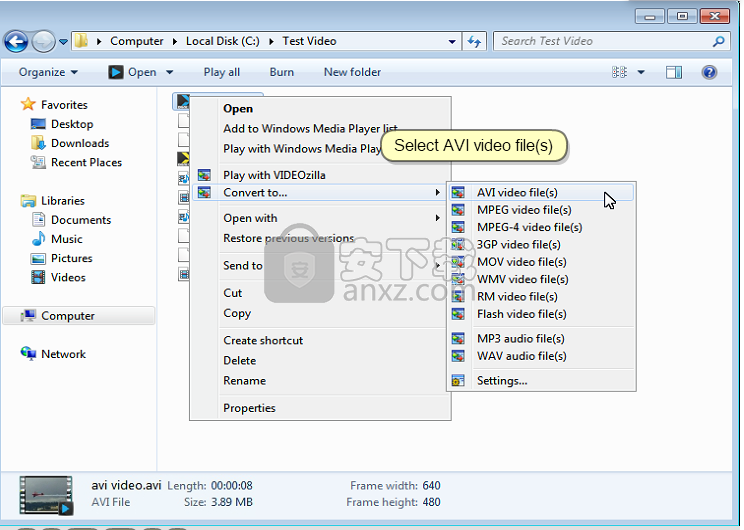The image size is (744, 530).
Task: Click the Play with VIDEOzilla icon
Action: click(x=204, y=175)
